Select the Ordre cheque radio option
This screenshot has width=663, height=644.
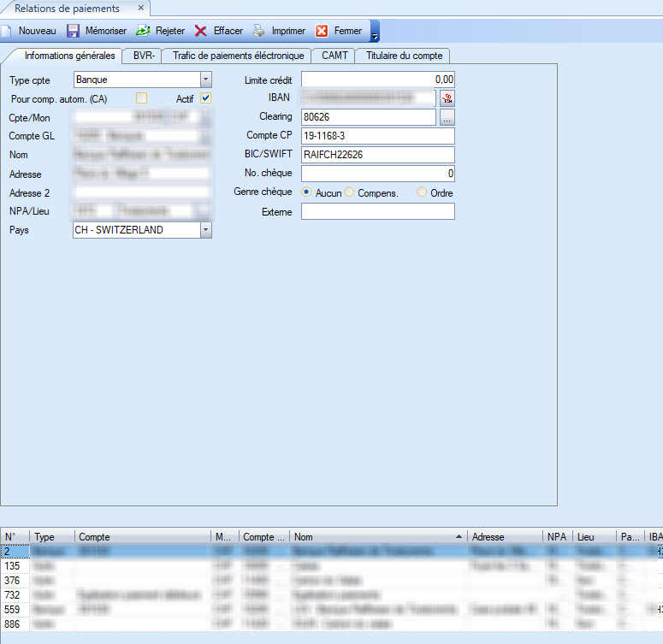(422, 193)
